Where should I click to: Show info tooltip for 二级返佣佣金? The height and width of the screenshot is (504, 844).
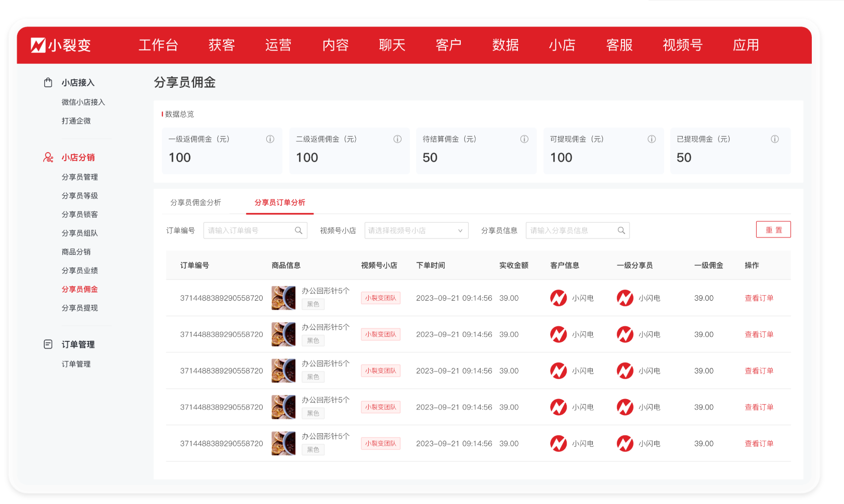coord(397,139)
